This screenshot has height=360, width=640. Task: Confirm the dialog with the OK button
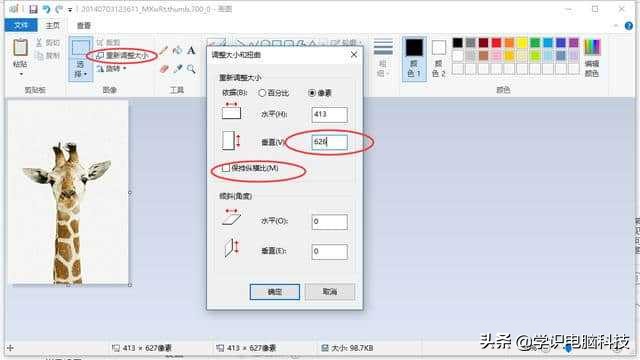[x=275, y=292]
